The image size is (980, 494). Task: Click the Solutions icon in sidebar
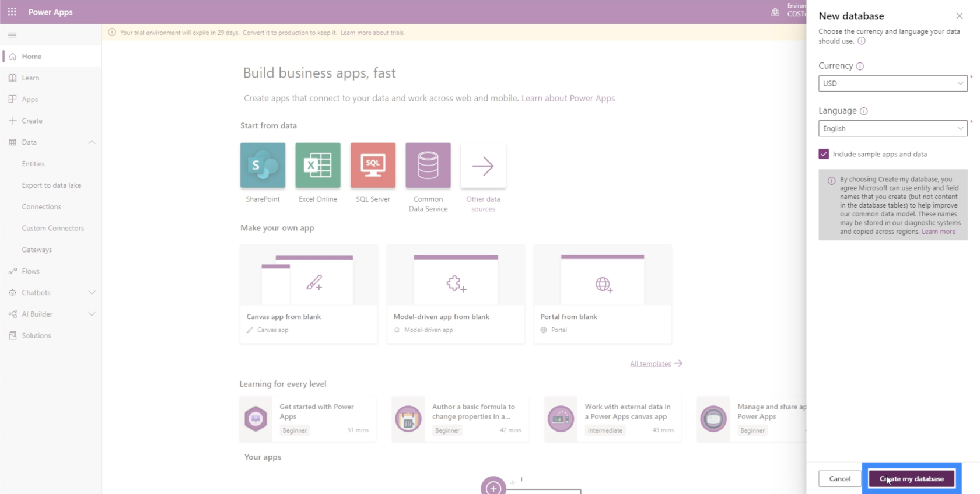[13, 335]
